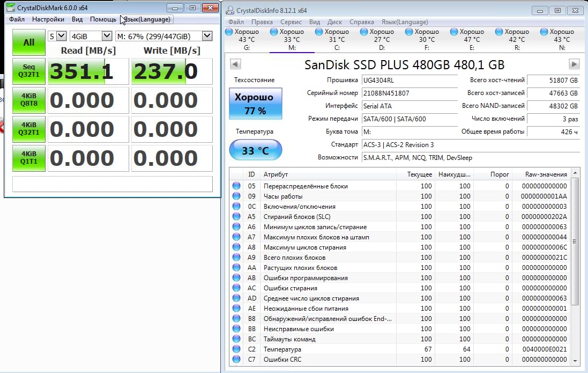
Task: Open Сервис menu in CrystalDiskInfo
Action: [x=291, y=22]
